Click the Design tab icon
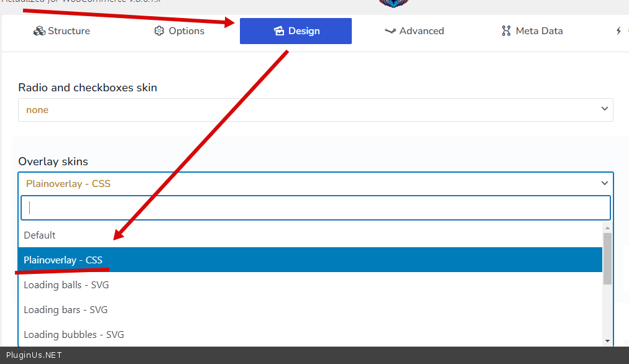The width and height of the screenshot is (629, 364). (279, 31)
